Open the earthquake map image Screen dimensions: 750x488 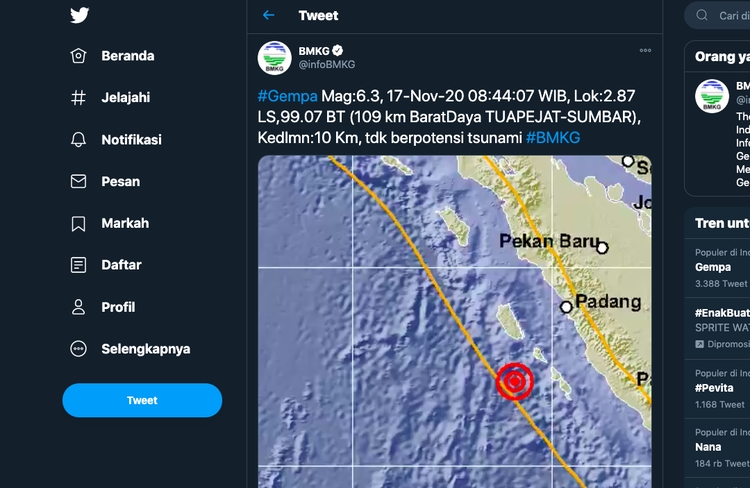pos(455,320)
